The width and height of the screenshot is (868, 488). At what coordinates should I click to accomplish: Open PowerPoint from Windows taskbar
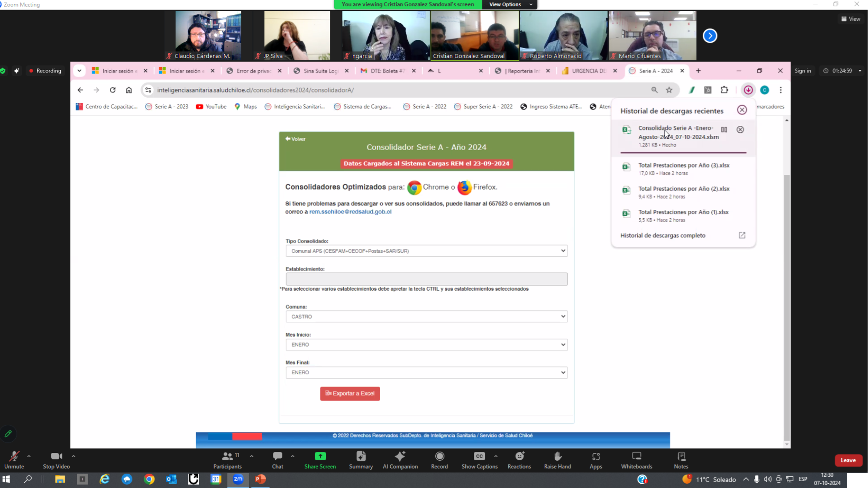coord(260,479)
